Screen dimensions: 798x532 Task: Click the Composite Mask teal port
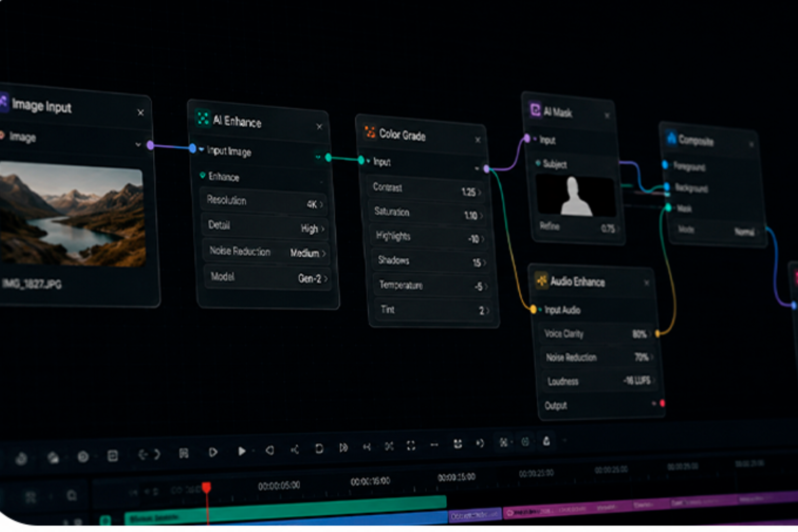coord(668,208)
